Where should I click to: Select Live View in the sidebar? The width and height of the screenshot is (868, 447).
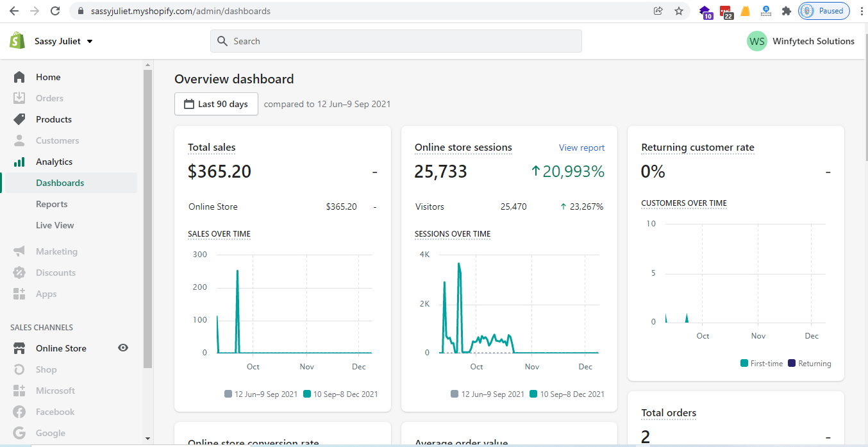pyautogui.click(x=55, y=225)
